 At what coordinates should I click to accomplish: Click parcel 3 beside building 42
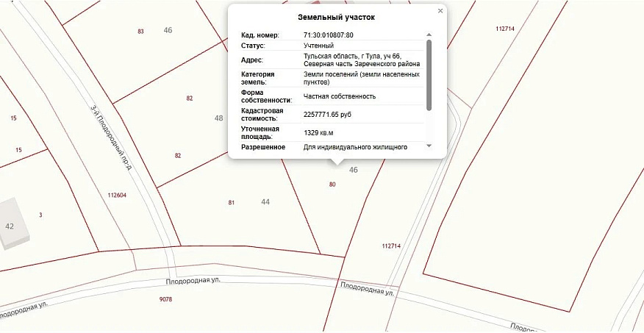[x=40, y=215]
